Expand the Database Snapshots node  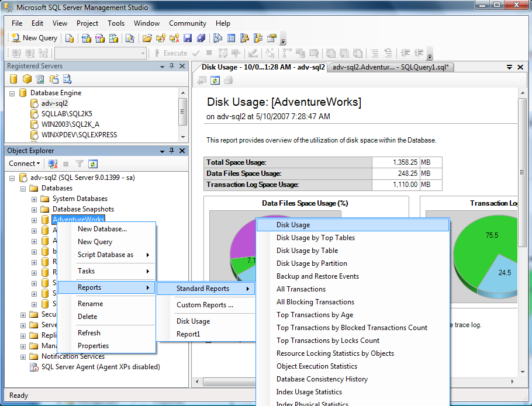pos(34,210)
